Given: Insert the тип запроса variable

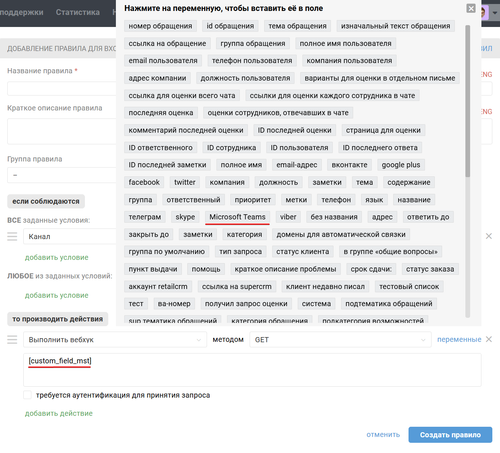Looking at the screenshot, I should [x=240, y=252].
